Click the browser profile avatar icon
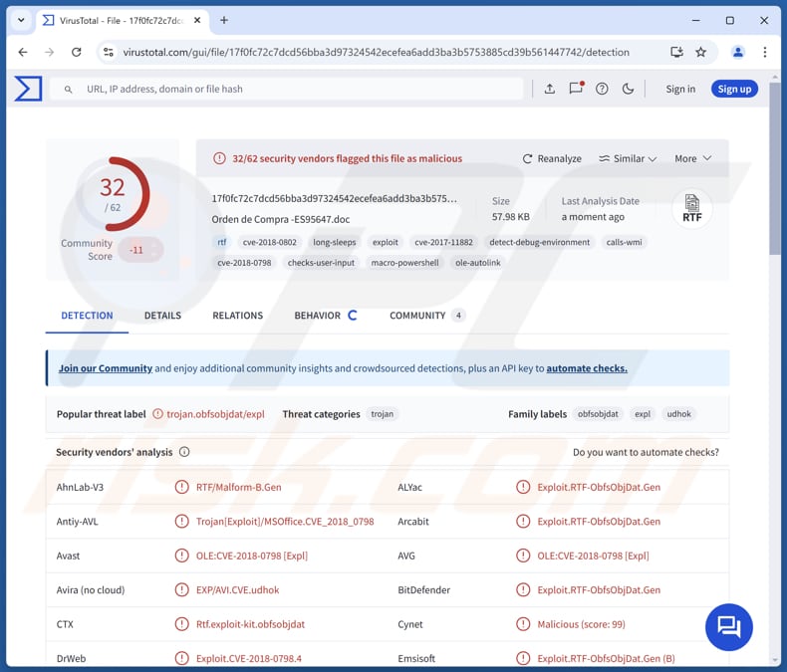This screenshot has width=787, height=672. (738, 52)
